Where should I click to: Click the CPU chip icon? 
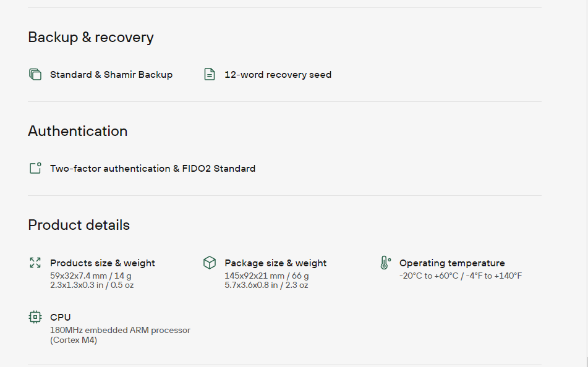tap(35, 317)
